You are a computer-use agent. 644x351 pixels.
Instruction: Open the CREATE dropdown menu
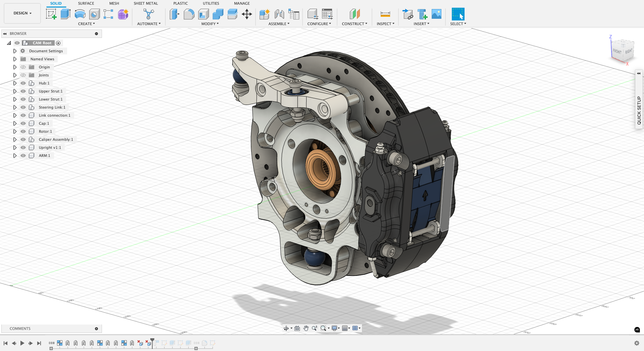coord(87,24)
